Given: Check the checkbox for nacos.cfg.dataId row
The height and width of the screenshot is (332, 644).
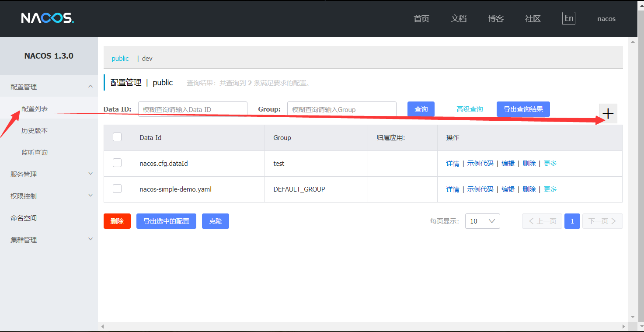Looking at the screenshot, I should pyautogui.click(x=117, y=162).
